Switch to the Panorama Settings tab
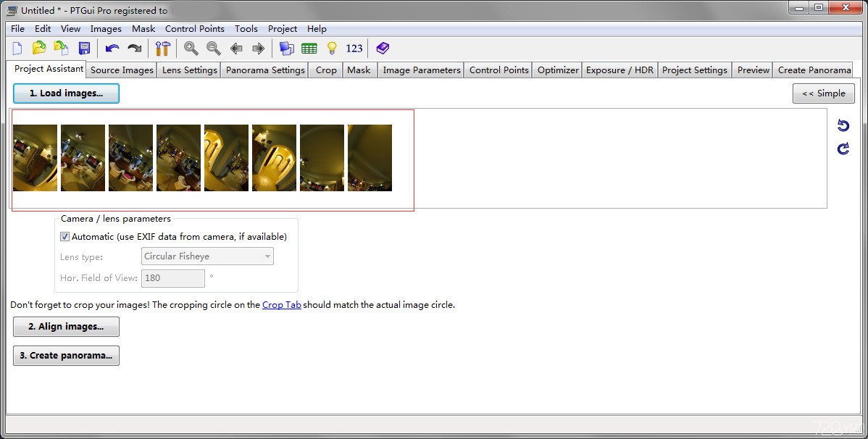Screen dimensions: 868x439 (265, 70)
